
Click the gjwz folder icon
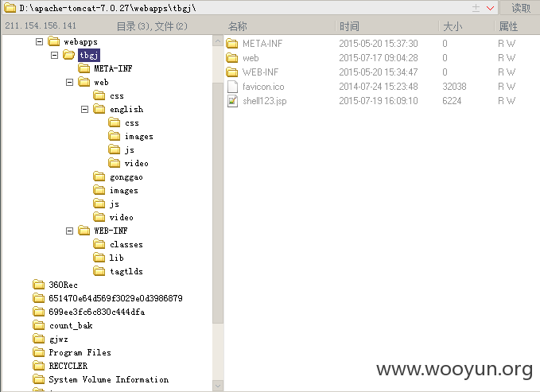click(38, 339)
